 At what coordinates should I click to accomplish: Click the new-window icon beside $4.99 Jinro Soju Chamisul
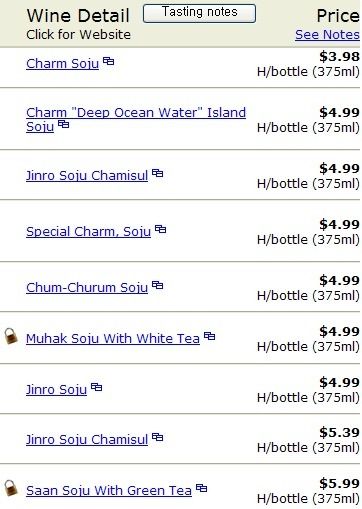[157, 173]
